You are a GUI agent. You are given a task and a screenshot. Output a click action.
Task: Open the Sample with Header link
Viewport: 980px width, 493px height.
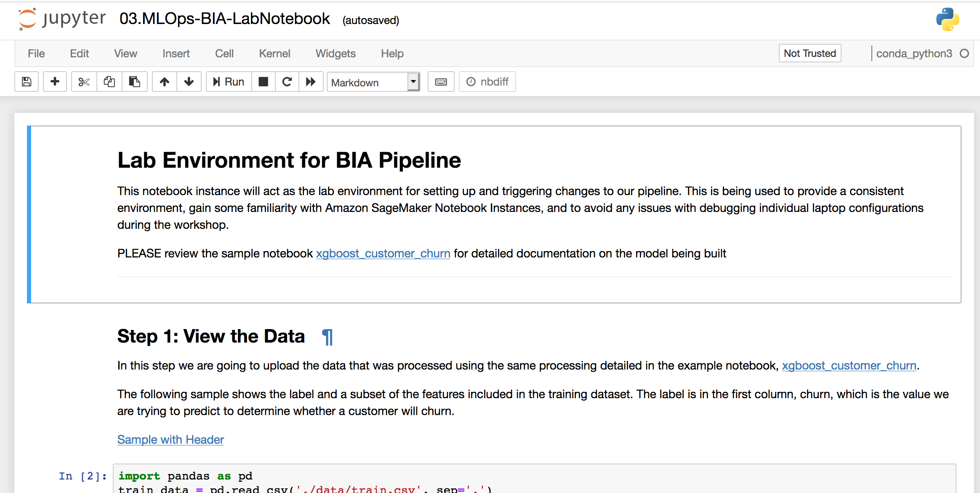tap(170, 439)
